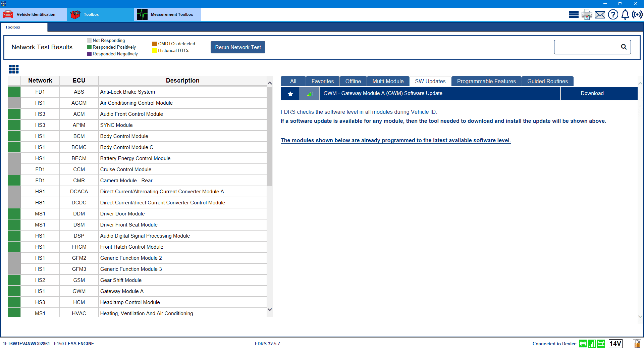The image size is (644, 349).
Task: Open the hamburger menu icon
Action: (x=574, y=14)
